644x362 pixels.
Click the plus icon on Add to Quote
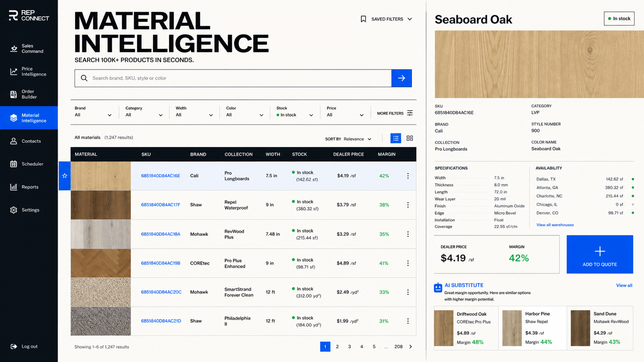click(x=600, y=252)
